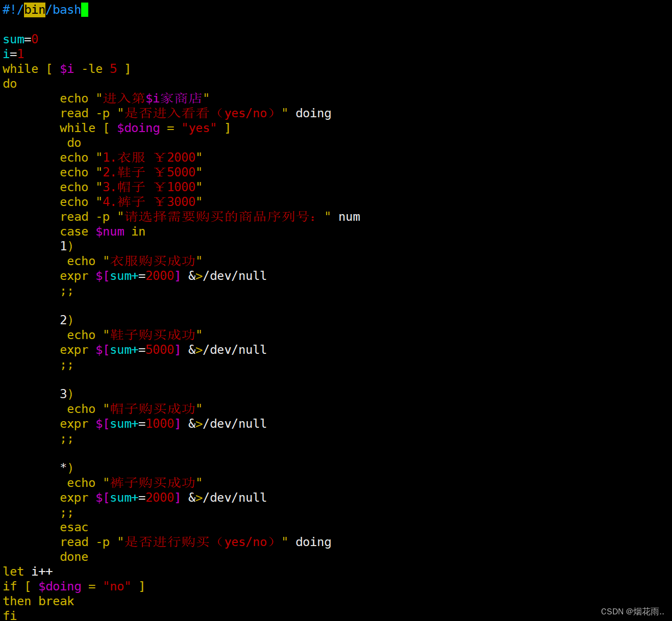Click the echo line "1.衣服 ￥2000"

[x=131, y=158]
